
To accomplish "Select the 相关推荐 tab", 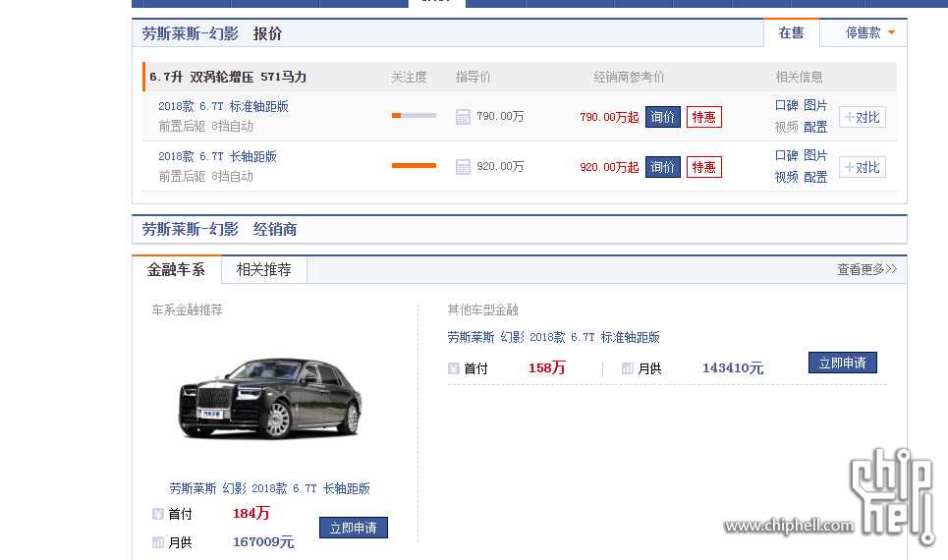I will [x=263, y=270].
